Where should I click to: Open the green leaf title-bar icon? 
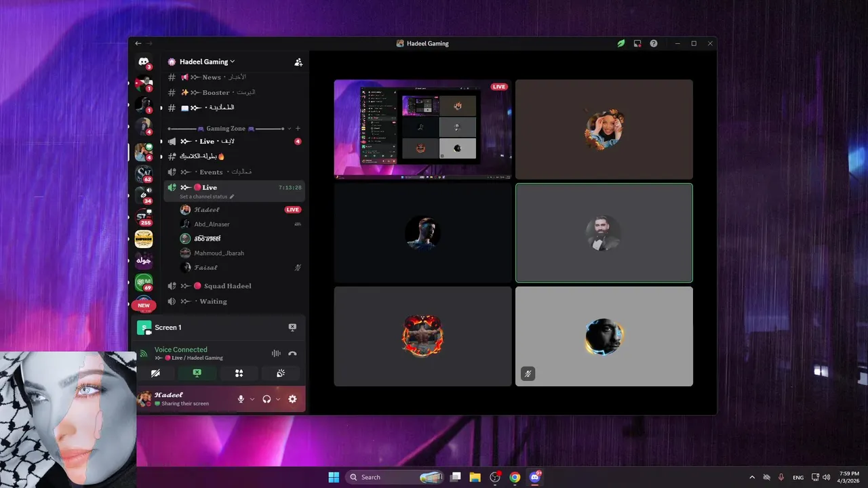pyautogui.click(x=621, y=43)
